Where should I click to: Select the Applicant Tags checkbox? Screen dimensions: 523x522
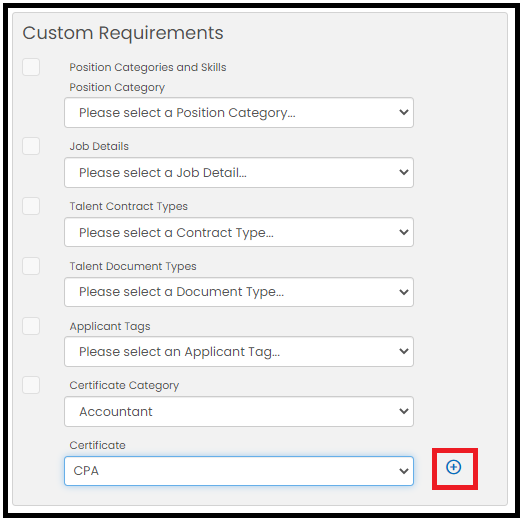click(31, 326)
